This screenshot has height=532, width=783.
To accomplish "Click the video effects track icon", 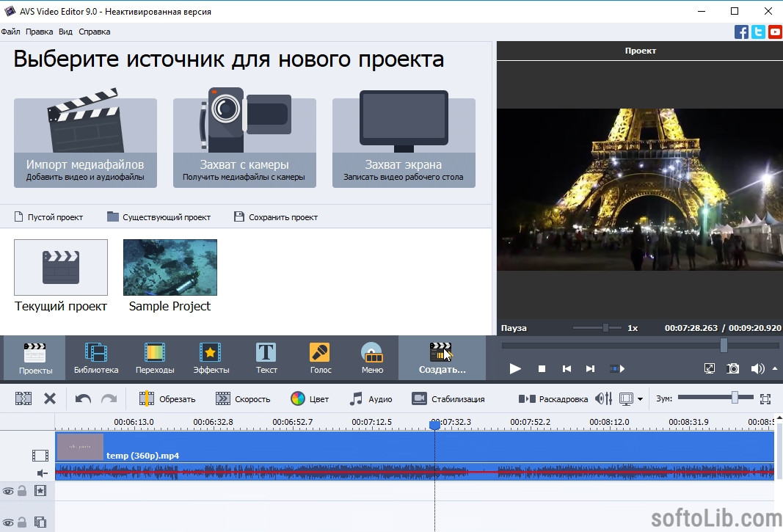I will point(40,491).
